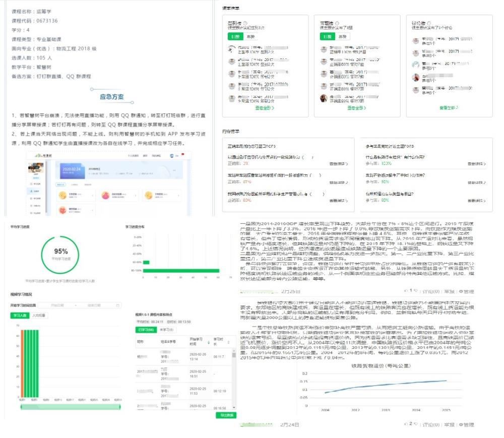
Task: Select the 学习人数 tab above the bar chart
Action: 20,316
